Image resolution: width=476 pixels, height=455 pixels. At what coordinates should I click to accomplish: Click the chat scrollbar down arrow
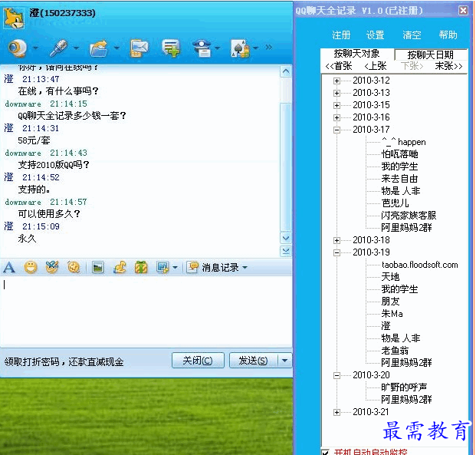pyautogui.click(x=286, y=238)
